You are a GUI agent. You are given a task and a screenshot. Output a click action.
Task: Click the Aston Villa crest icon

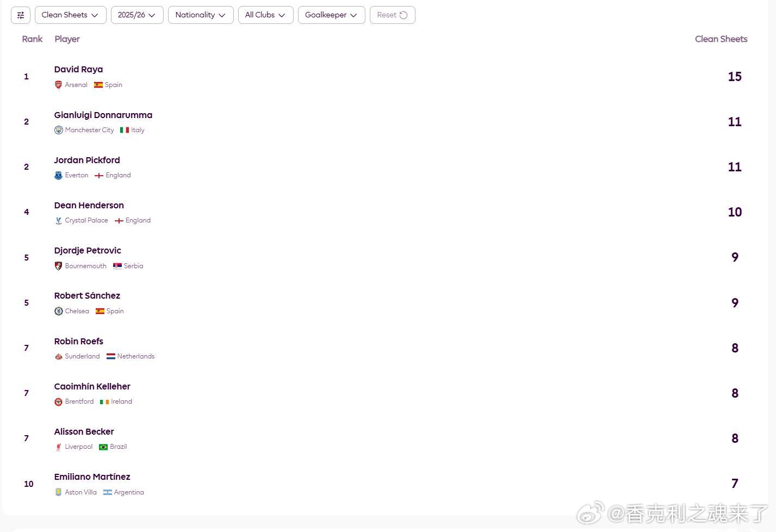[58, 492]
